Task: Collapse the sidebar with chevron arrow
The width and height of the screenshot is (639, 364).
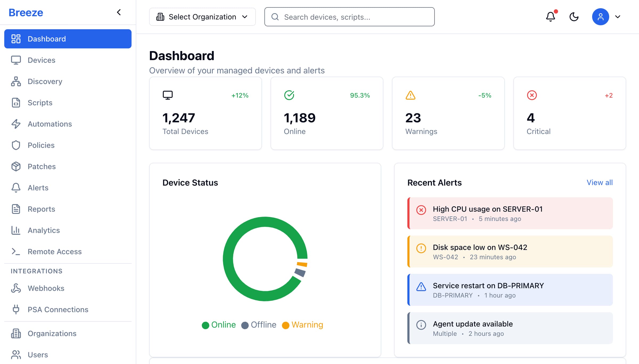Action: (119, 12)
